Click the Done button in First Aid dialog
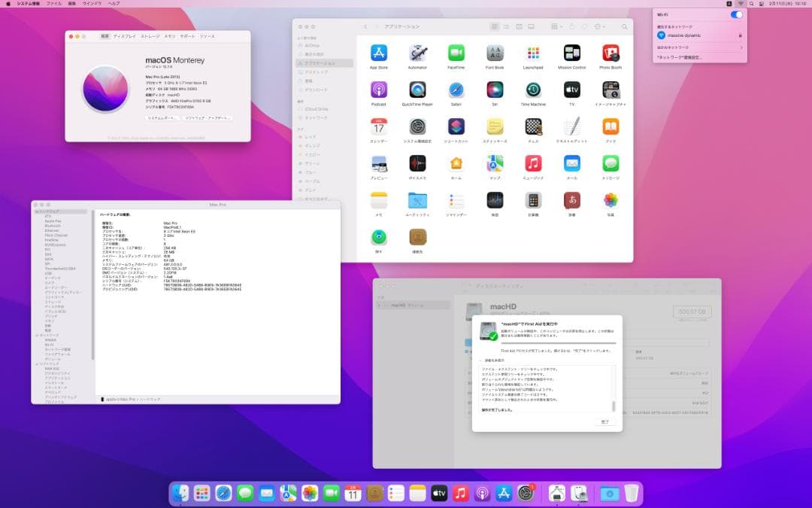The image size is (812, 508). click(x=604, y=422)
